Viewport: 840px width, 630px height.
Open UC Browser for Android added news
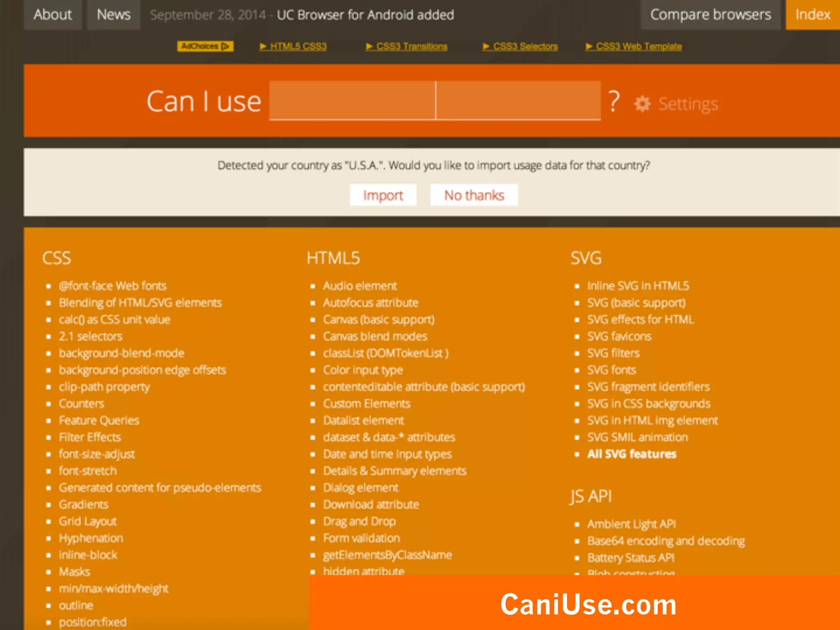point(365,15)
